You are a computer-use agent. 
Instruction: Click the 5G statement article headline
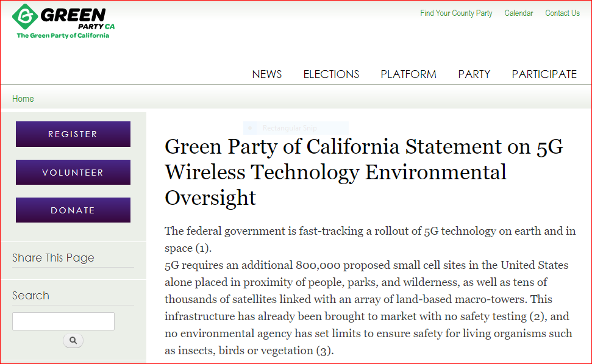click(x=364, y=172)
